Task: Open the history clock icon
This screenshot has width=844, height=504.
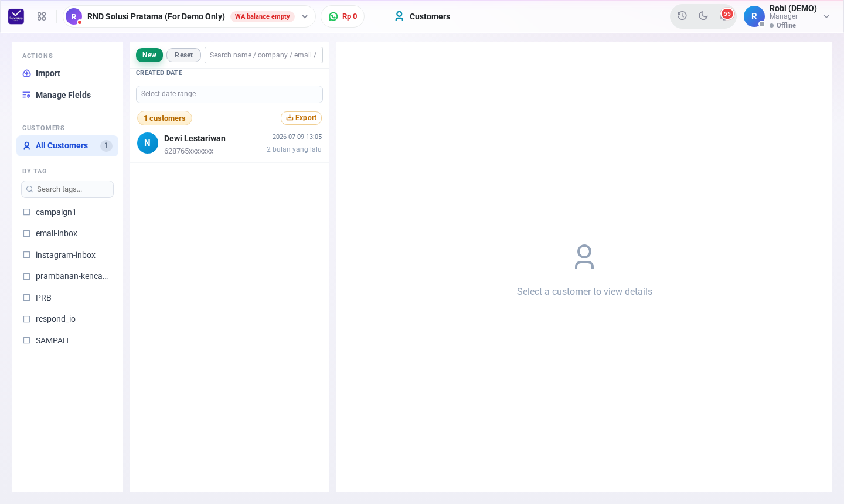Action: 682,16
